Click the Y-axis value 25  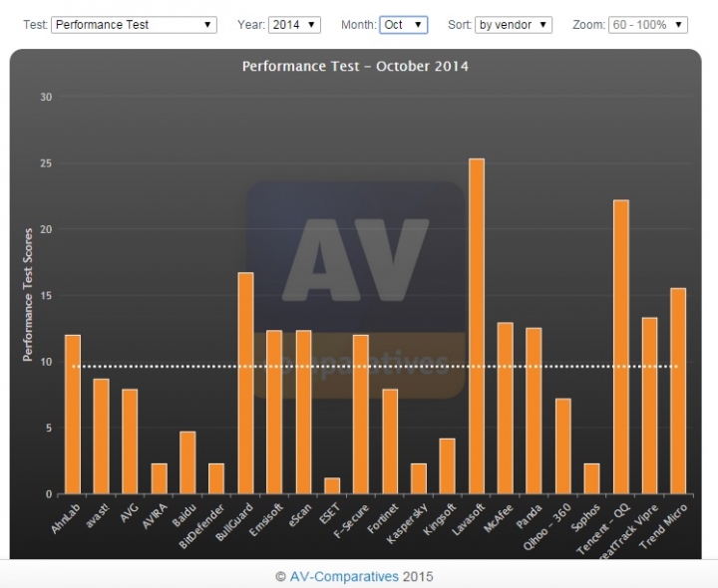click(x=46, y=163)
